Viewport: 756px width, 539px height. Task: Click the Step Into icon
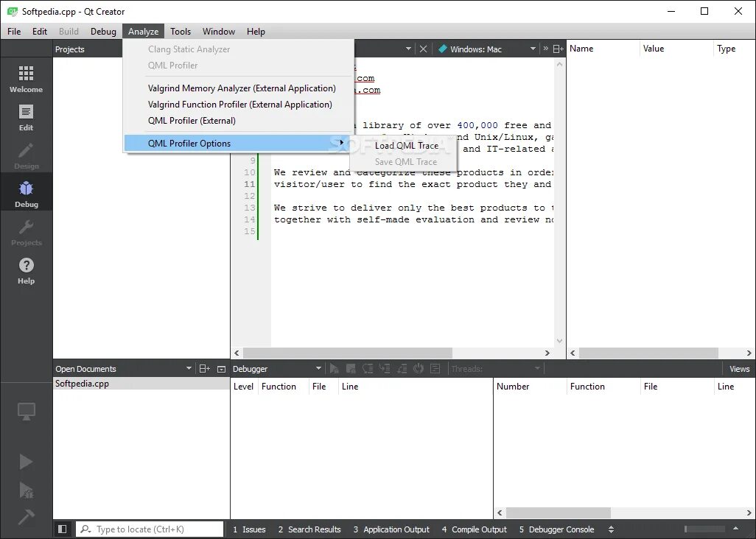pyautogui.click(x=385, y=369)
